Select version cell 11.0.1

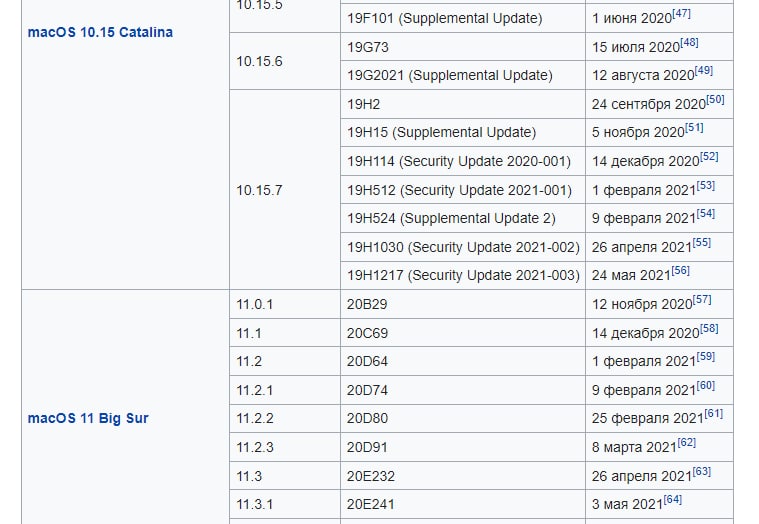click(x=285, y=304)
